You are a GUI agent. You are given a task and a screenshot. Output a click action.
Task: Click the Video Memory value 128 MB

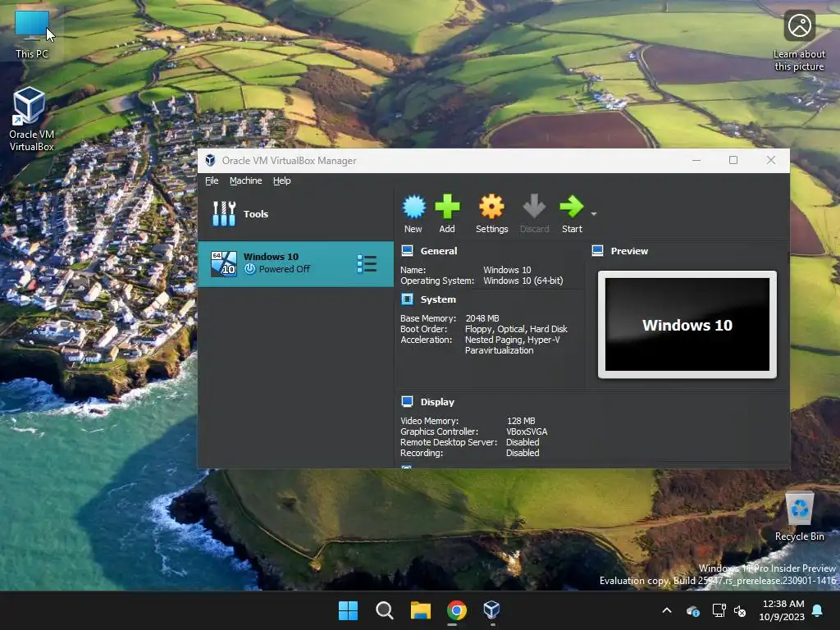point(521,421)
